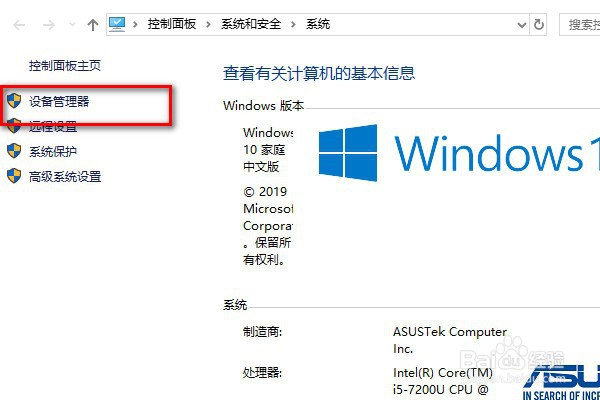The height and width of the screenshot is (400, 600).
Task: Expand chevron after 控制面板 breadcrumb
Action: click(208, 24)
